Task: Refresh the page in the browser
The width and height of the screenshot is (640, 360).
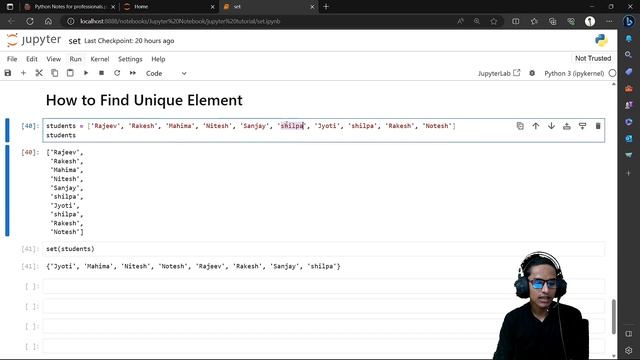Action: point(30,21)
